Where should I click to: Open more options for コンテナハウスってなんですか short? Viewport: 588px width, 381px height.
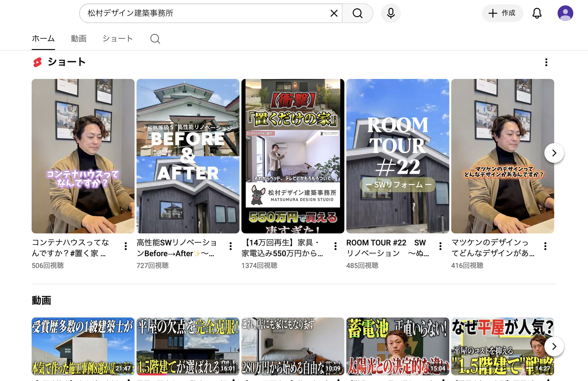click(126, 246)
